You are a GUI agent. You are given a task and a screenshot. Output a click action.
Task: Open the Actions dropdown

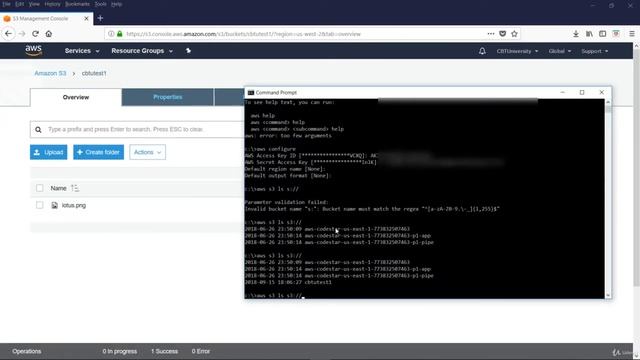pyautogui.click(x=147, y=152)
